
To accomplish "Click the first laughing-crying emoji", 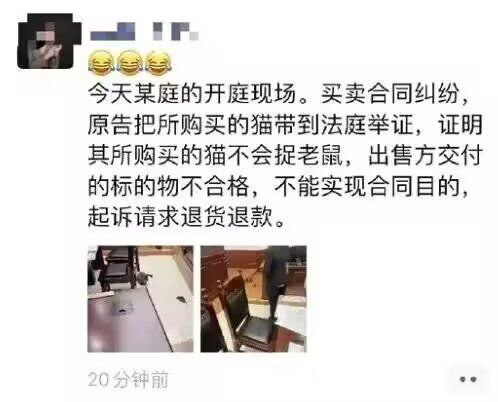I will [102, 62].
